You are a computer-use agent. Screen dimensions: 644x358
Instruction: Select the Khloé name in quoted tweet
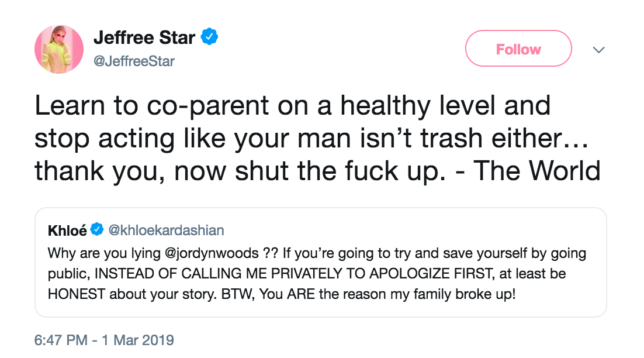click(x=67, y=230)
